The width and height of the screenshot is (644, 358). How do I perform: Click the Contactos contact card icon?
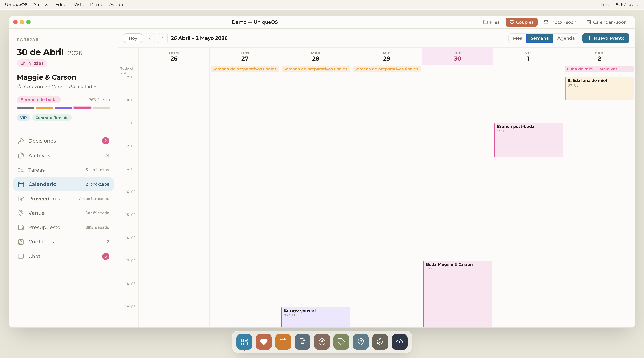(x=21, y=242)
